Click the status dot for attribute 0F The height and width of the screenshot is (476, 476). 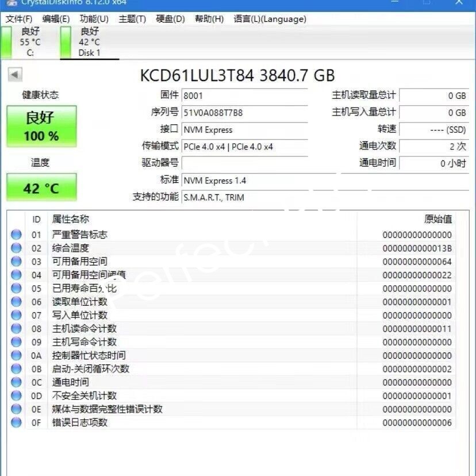[17, 423]
